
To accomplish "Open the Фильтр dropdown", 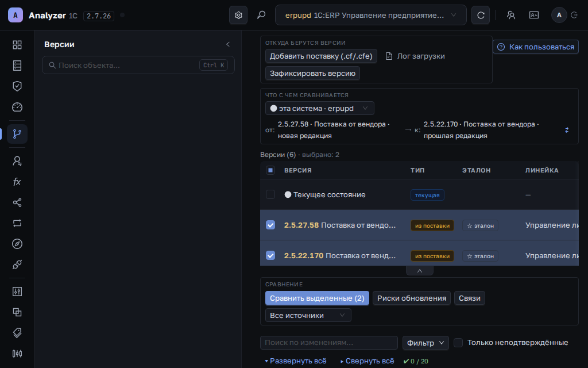I will click(425, 343).
